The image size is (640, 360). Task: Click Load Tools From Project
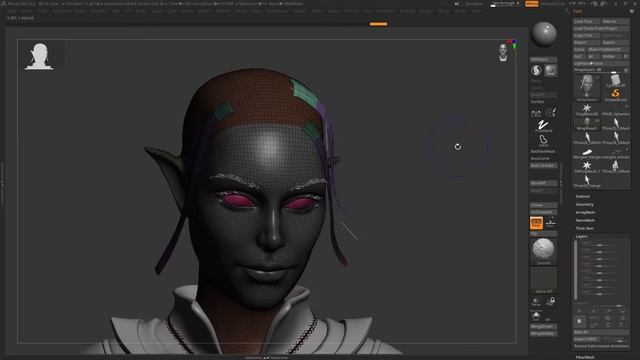pos(601,28)
